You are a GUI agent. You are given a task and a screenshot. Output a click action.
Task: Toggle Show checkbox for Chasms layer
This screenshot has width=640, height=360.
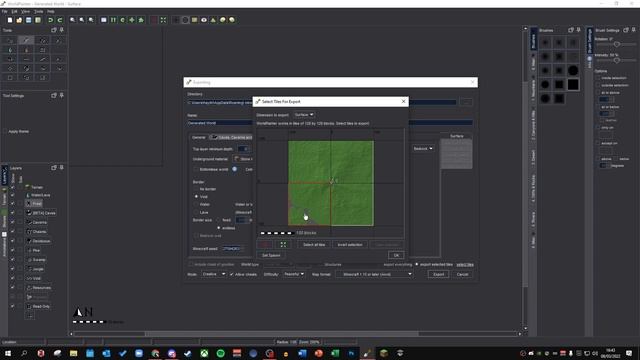click(x=13, y=231)
